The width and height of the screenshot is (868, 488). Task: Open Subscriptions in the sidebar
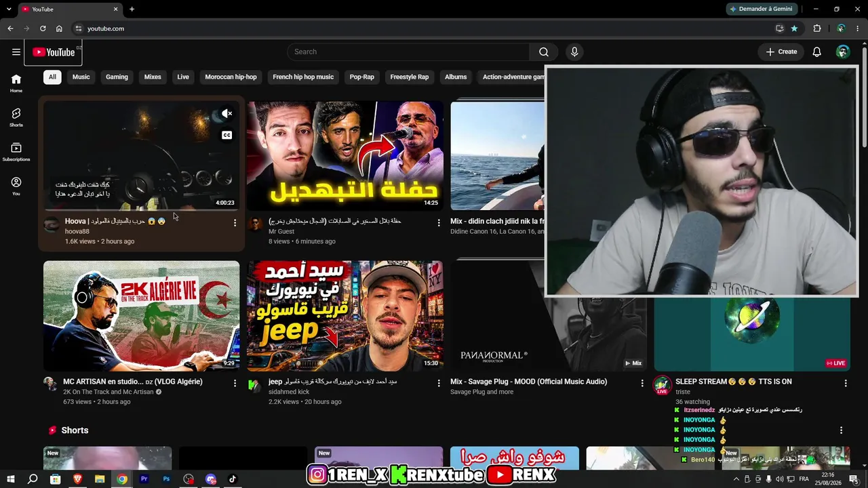(16, 152)
